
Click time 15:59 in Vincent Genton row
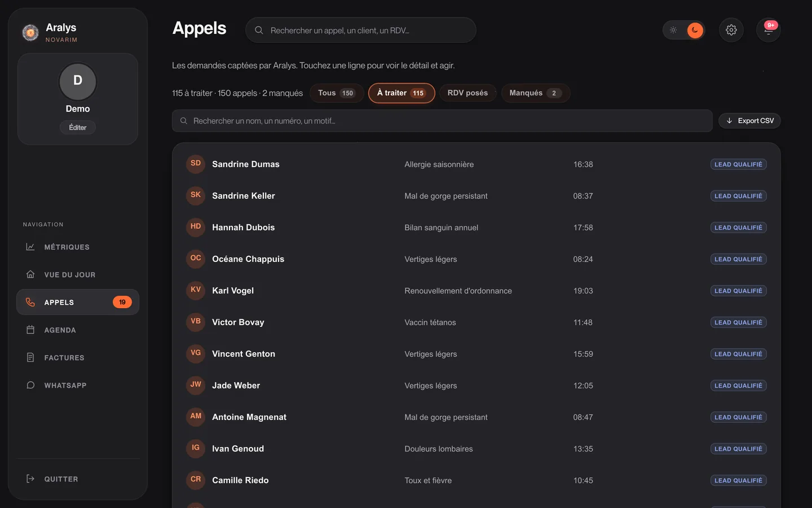(583, 354)
